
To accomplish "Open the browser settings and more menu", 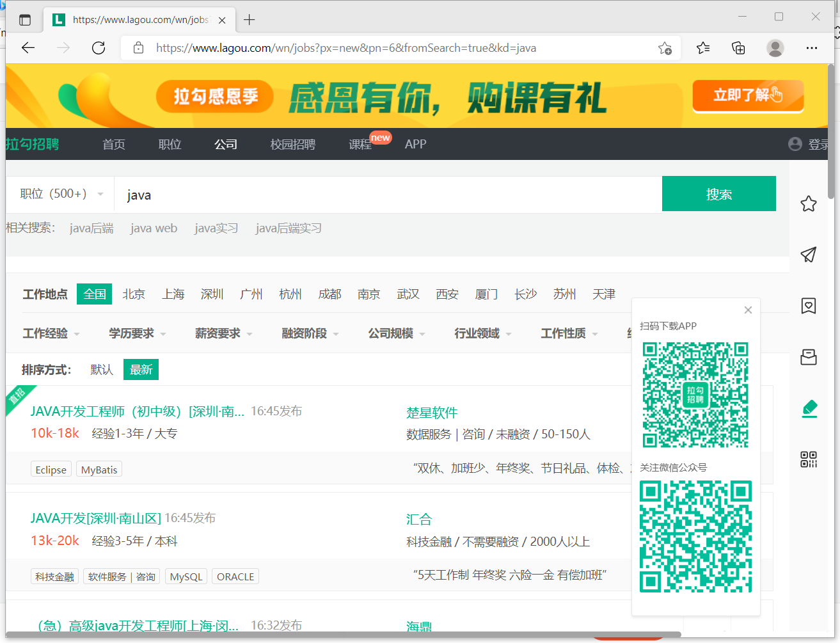I will [x=812, y=48].
